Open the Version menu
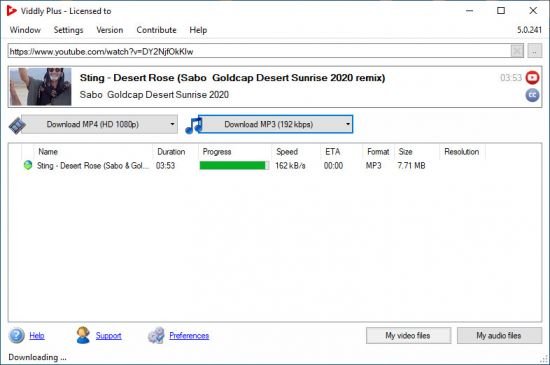550x365 pixels. 110,30
